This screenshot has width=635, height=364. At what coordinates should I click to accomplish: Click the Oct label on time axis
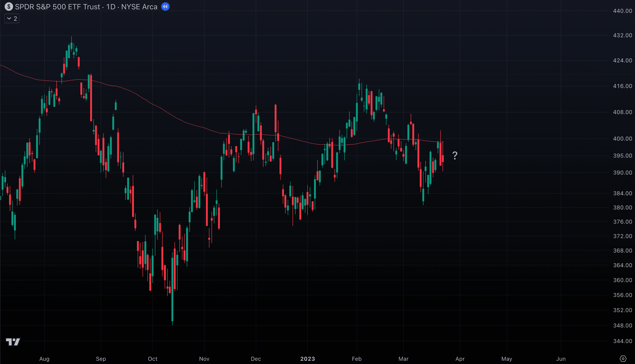(152, 359)
